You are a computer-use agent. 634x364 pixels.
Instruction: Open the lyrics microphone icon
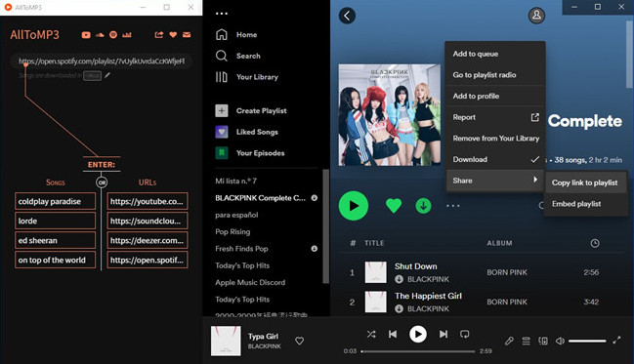click(509, 341)
